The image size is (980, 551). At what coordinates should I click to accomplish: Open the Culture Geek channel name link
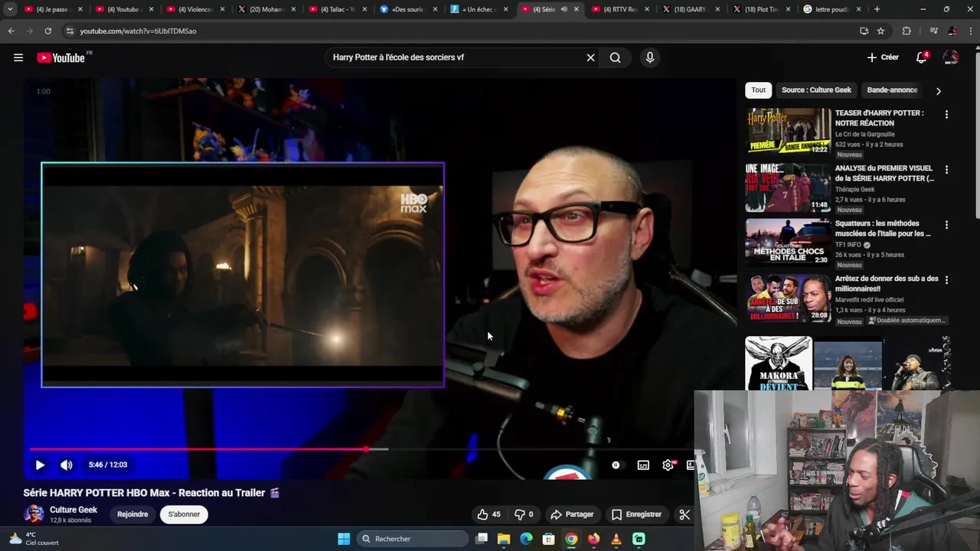pos(73,510)
